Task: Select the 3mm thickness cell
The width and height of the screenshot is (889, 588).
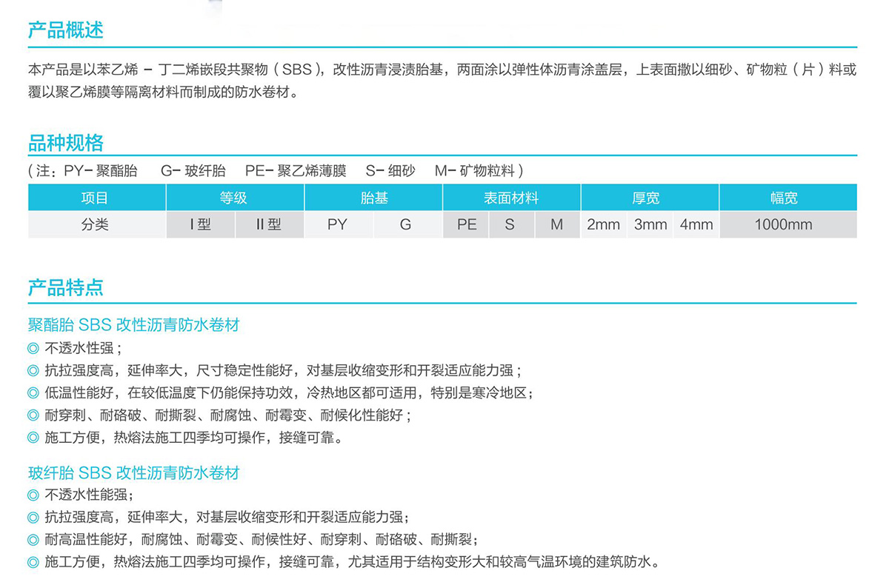Action: pos(650,224)
